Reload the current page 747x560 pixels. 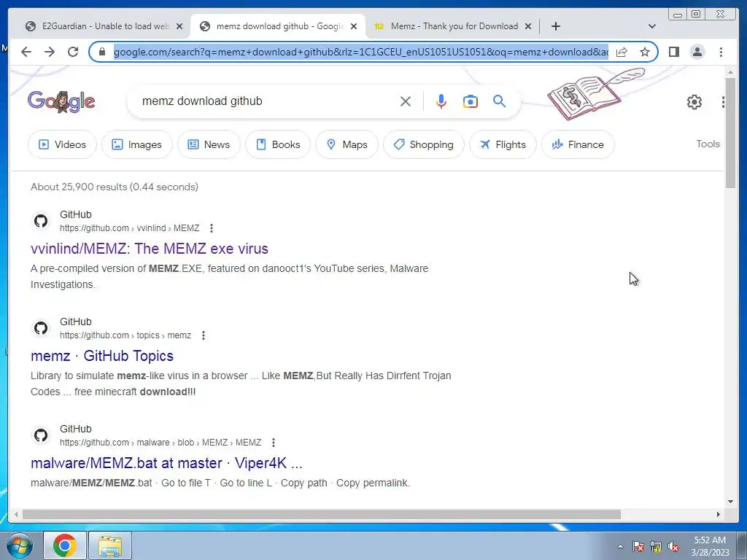[73, 52]
